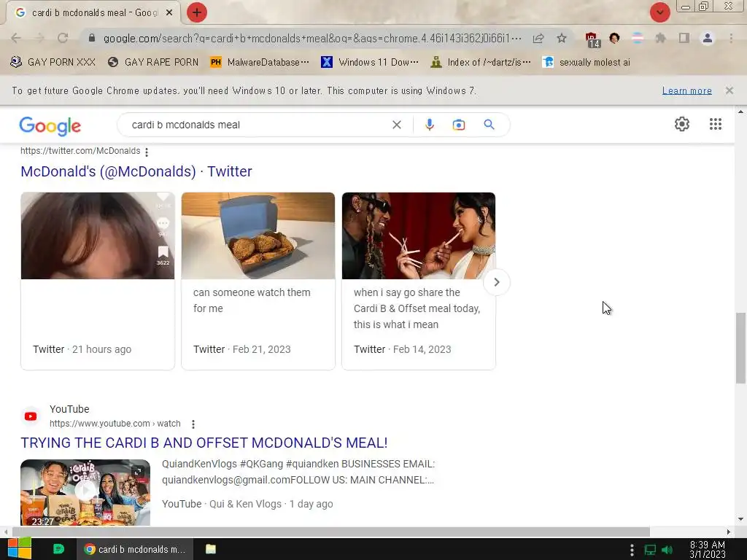Close the cardi b mcdonalds meal tab
This screenshot has height=560, width=747.
169,13
